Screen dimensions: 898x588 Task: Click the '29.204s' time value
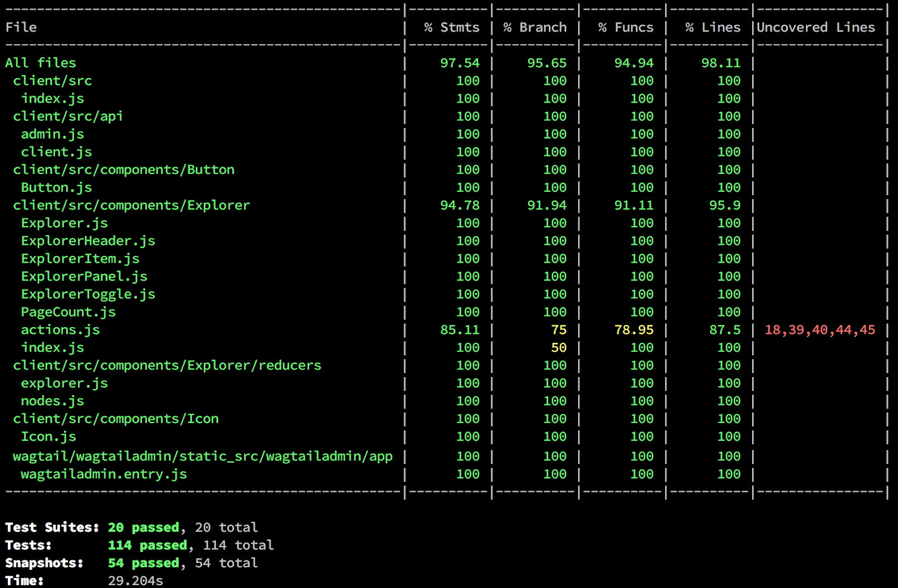pyautogui.click(x=135, y=581)
